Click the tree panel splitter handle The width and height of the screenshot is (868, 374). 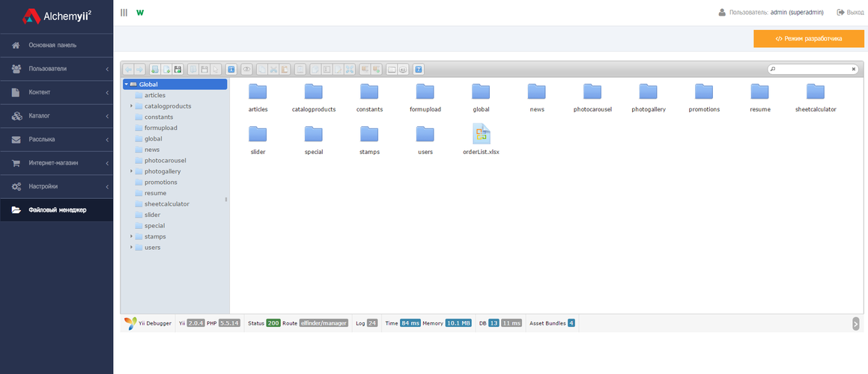click(226, 199)
